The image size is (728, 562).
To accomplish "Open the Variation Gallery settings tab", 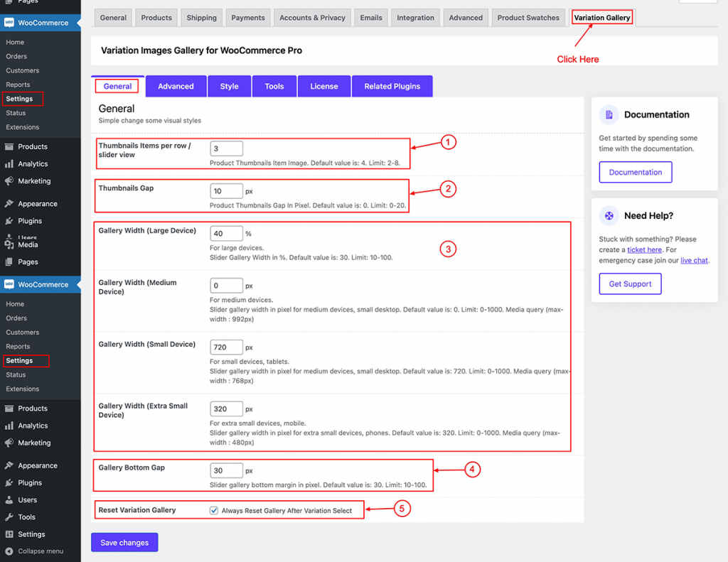I will (601, 18).
